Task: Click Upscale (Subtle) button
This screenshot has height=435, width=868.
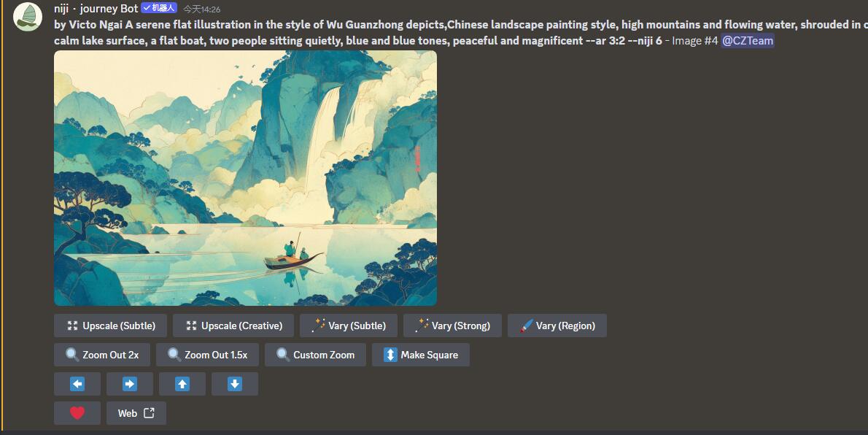Action: 110,326
